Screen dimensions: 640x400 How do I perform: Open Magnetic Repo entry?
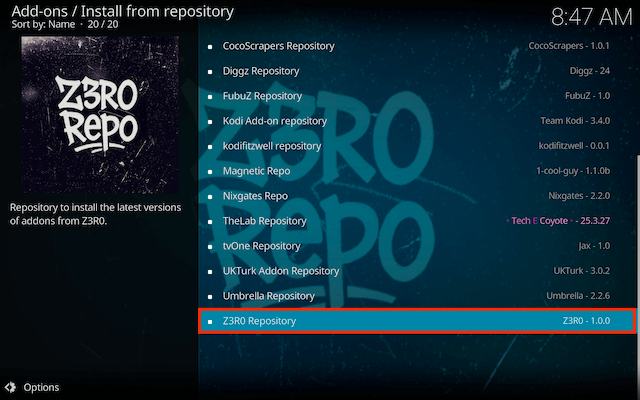(x=417, y=171)
